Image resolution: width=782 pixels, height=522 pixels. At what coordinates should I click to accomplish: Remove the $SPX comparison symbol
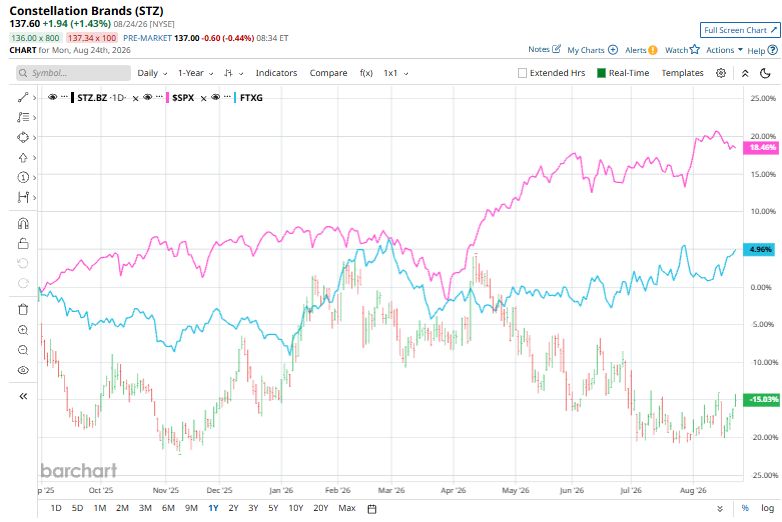203,98
